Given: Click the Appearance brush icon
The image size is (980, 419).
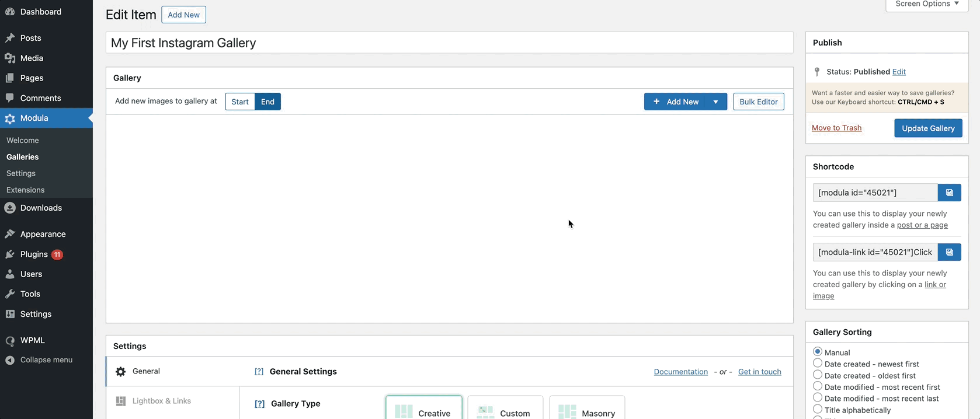Looking at the screenshot, I should pos(10,234).
